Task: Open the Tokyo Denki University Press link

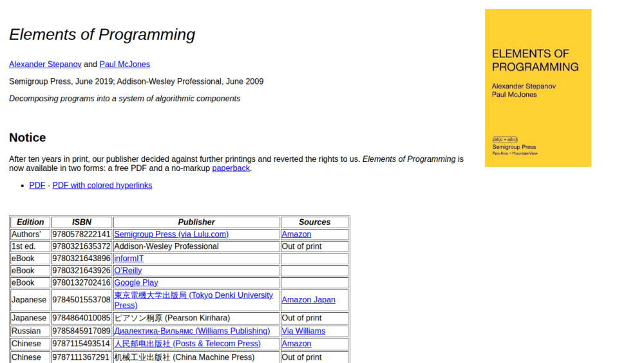Action: 193,300
